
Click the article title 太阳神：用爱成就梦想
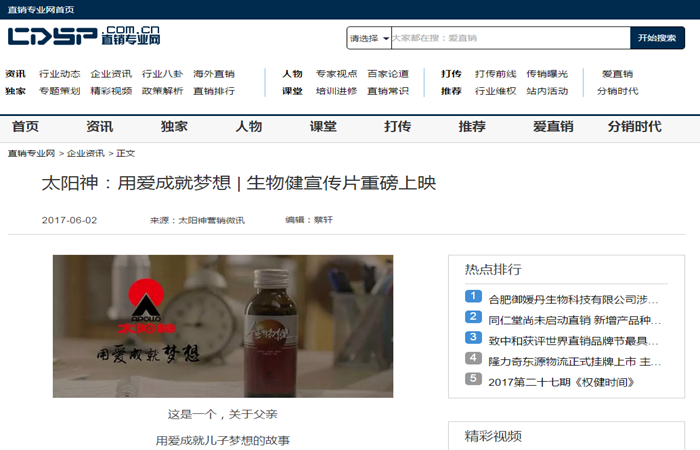coord(239,183)
